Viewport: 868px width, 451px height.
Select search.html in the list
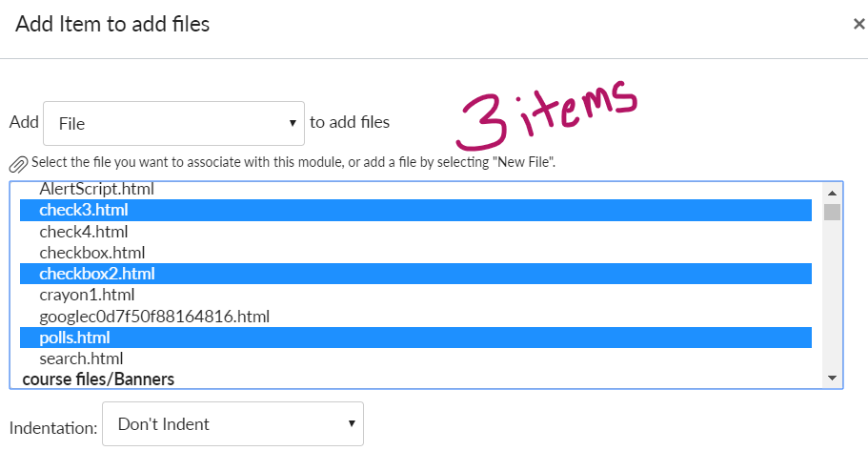81,359
